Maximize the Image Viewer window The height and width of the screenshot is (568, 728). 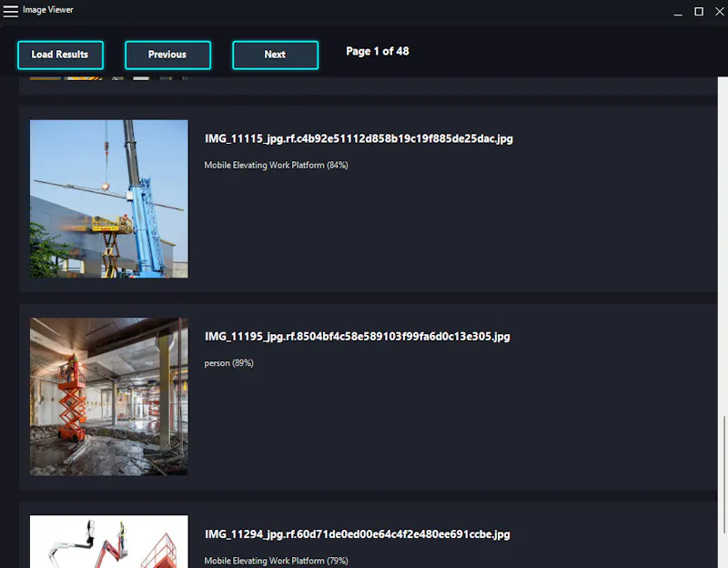pyautogui.click(x=699, y=11)
